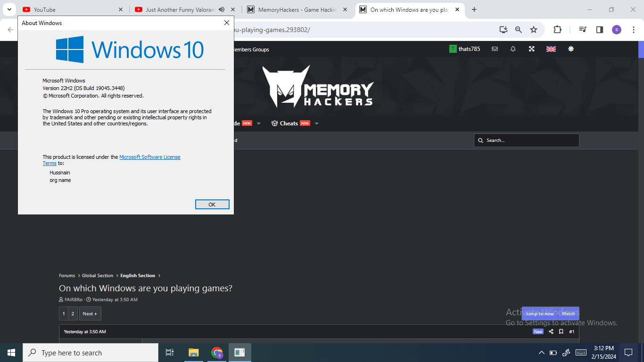Open the battery status tray icon
Viewport: 644px width, 362px height.
(x=553, y=353)
